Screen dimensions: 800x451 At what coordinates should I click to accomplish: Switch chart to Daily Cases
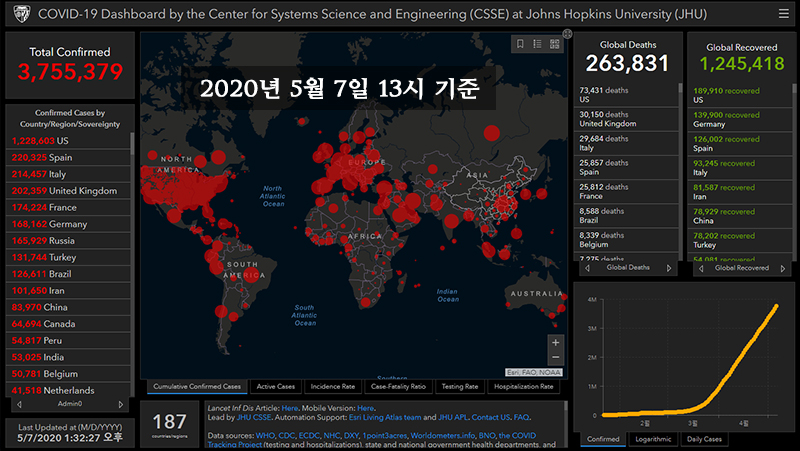[704, 439]
